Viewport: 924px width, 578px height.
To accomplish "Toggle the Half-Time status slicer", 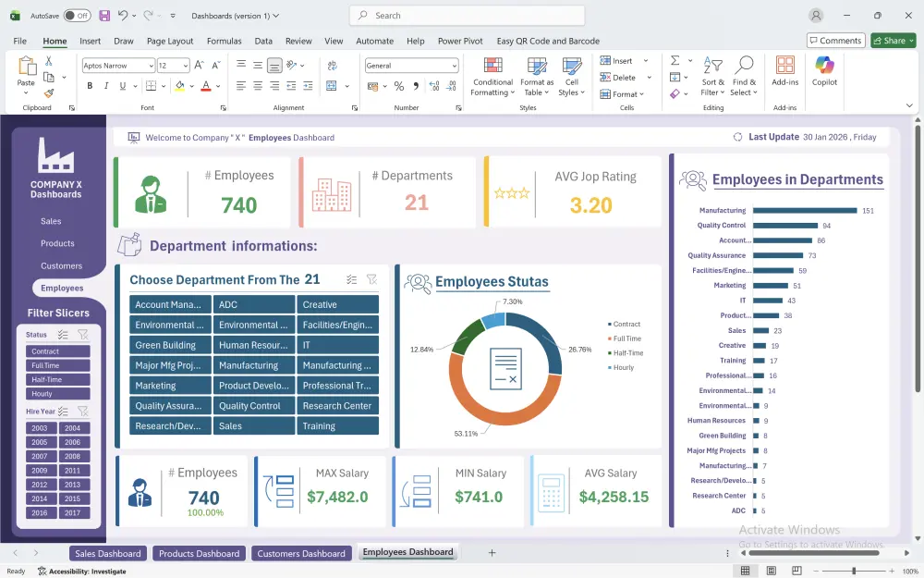I will point(56,379).
